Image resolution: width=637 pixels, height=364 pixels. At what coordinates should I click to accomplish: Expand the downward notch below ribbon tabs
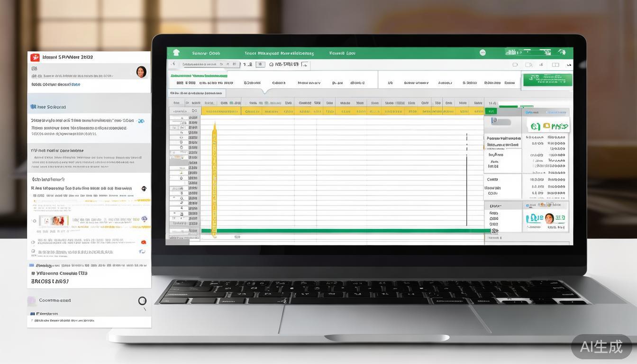point(266,91)
